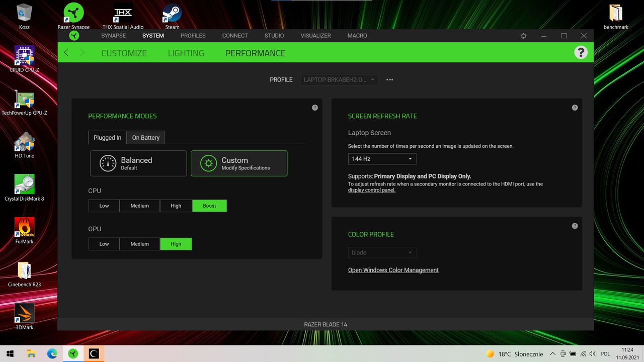Open the CUSTOMIZE subtab
The image size is (644, 362).
coord(124,53)
